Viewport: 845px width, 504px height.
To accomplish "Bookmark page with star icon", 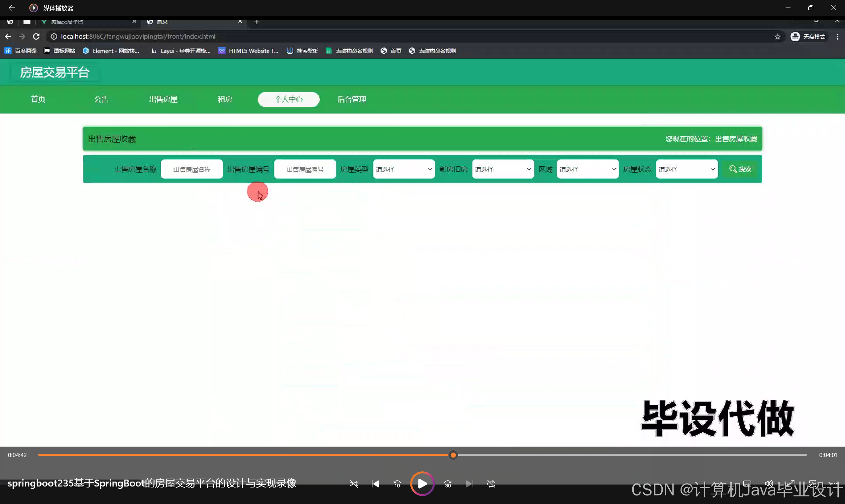I will pyautogui.click(x=777, y=37).
